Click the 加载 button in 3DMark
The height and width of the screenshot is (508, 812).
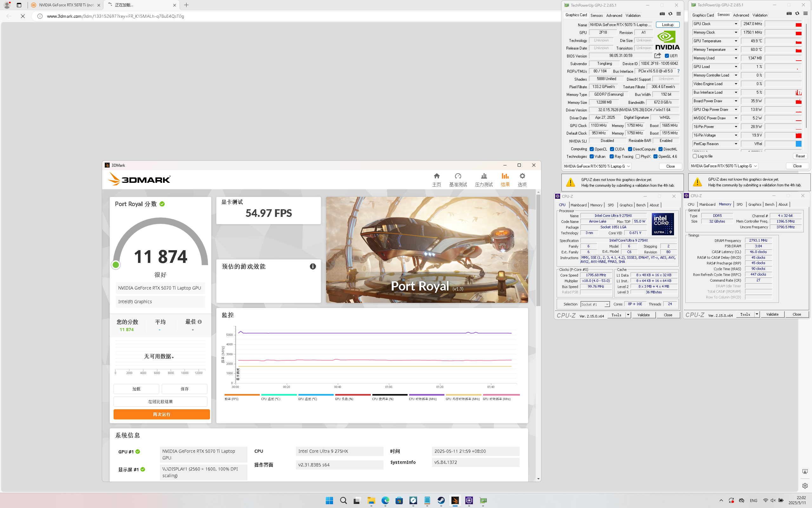(136, 389)
